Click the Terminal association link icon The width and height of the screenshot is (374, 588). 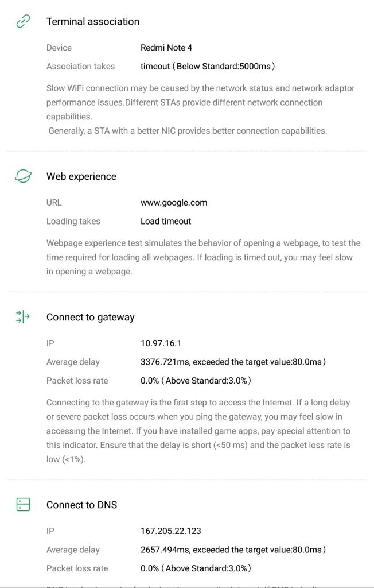tap(23, 22)
